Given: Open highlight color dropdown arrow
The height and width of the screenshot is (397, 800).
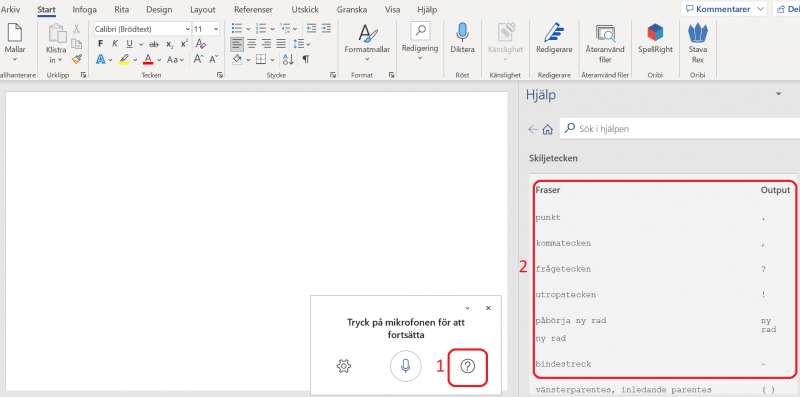Looking at the screenshot, I should pos(135,60).
